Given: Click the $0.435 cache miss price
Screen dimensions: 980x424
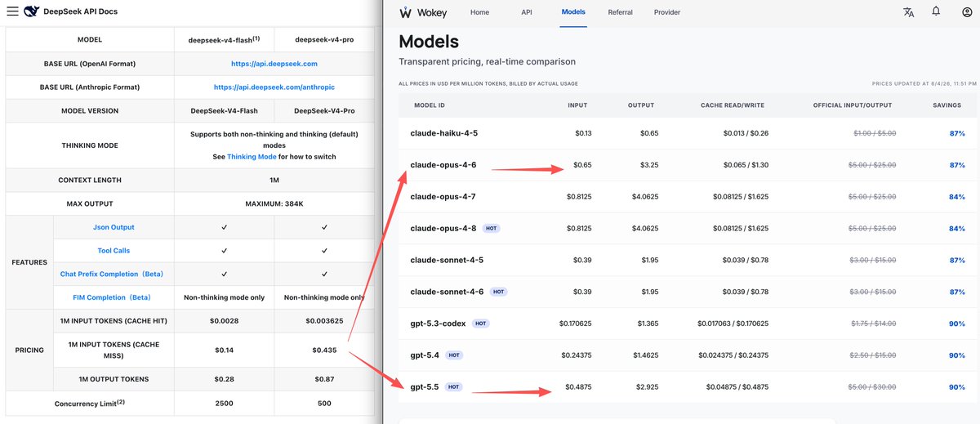Looking at the screenshot, I should point(324,350).
